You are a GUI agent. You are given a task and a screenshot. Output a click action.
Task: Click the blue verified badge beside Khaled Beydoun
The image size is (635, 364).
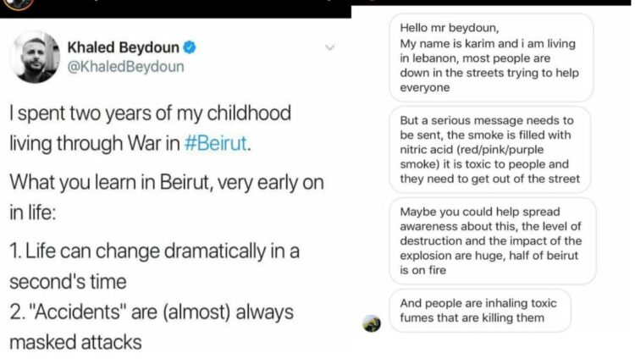(190, 47)
